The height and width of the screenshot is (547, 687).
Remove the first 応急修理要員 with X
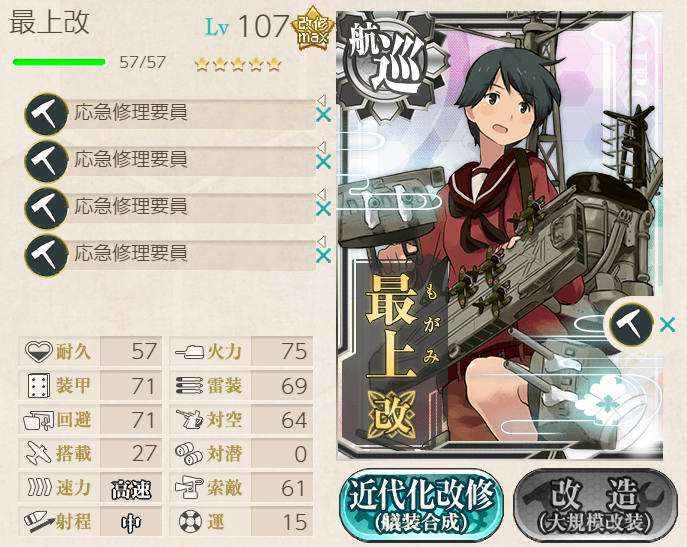tap(323, 115)
